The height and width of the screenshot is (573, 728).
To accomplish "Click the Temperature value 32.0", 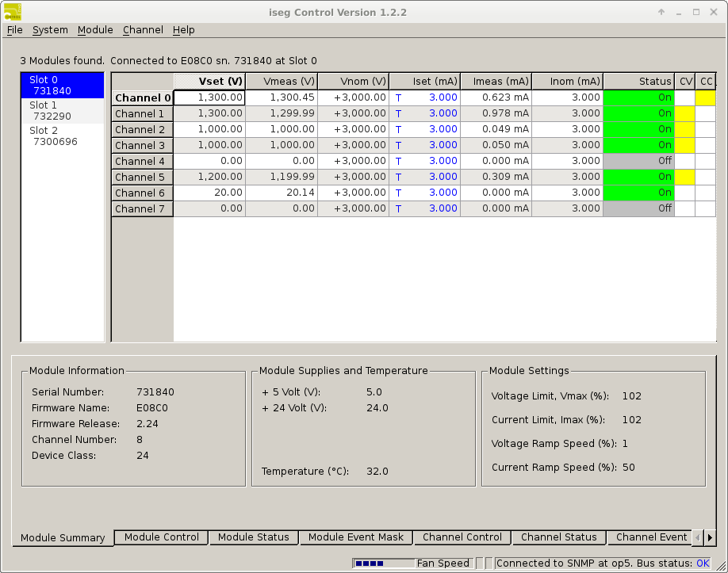I will point(377,472).
